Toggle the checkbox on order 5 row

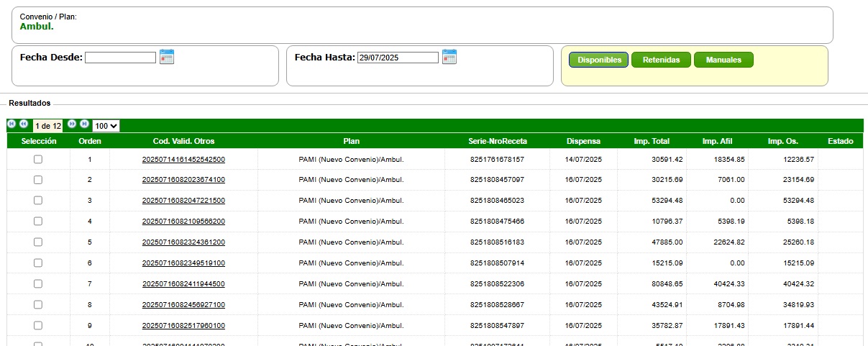[x=38, y=242]
